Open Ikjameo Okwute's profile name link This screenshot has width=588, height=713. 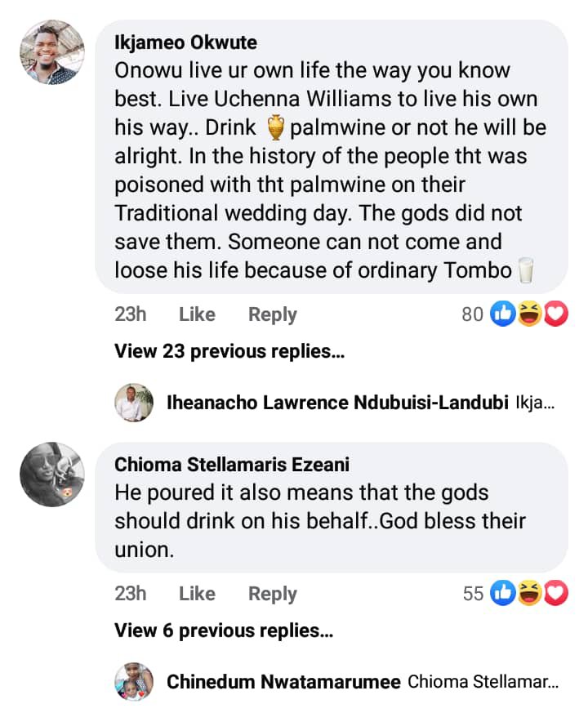click(x=185, y=42)
